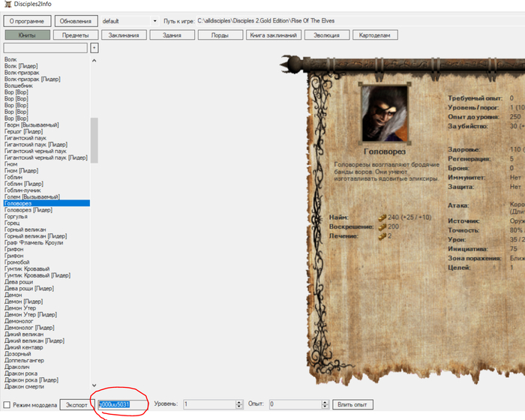Screen dimensions: 525x420
Task: Select Горгулья in the unit list
Action: (16, 217)
